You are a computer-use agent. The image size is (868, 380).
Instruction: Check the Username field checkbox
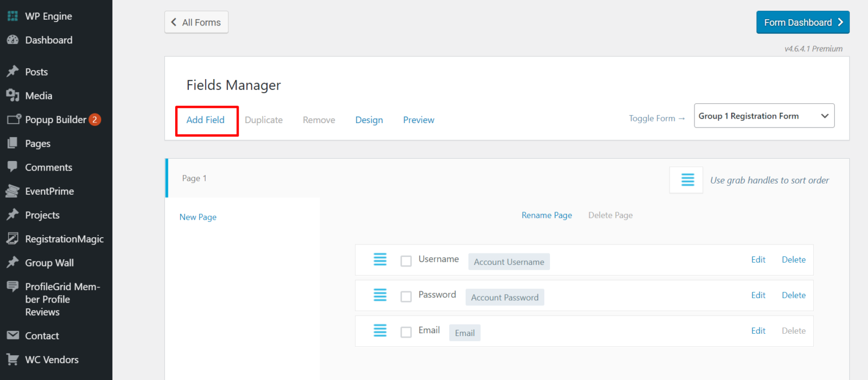pos(406,261)
